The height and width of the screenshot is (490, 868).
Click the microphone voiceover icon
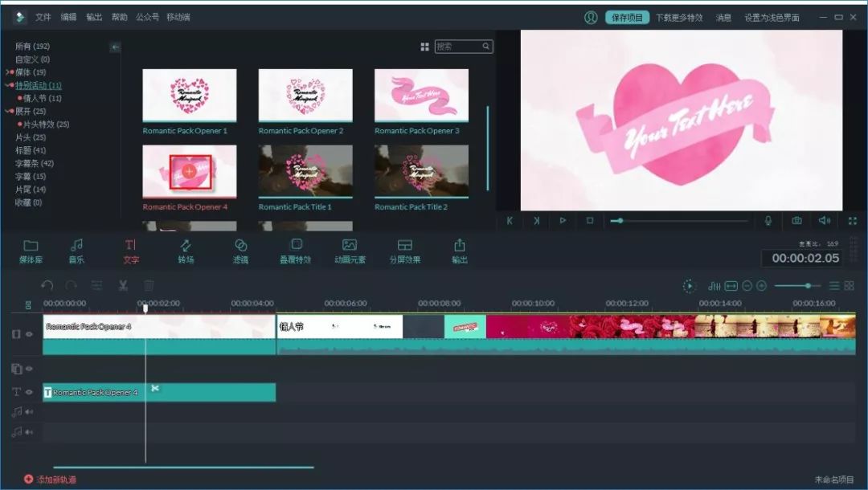[768, 220]
